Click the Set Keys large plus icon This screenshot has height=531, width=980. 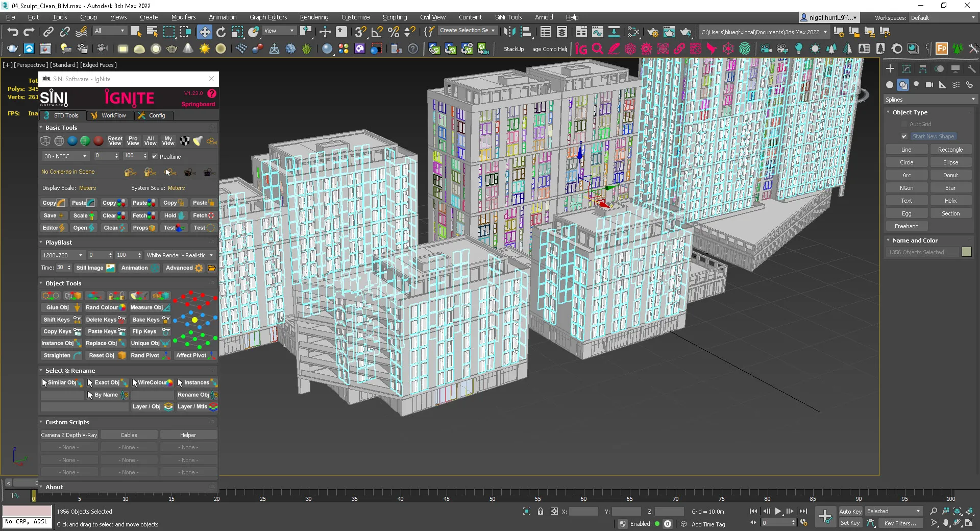[825, 517]
